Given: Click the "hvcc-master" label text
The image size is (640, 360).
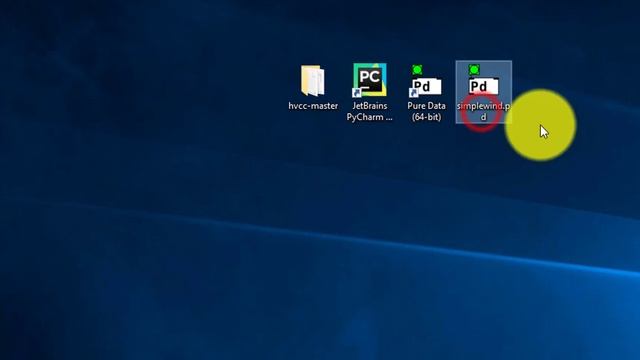Looking at the screenshot, I should pyautogui.click(x=313, y=106).
